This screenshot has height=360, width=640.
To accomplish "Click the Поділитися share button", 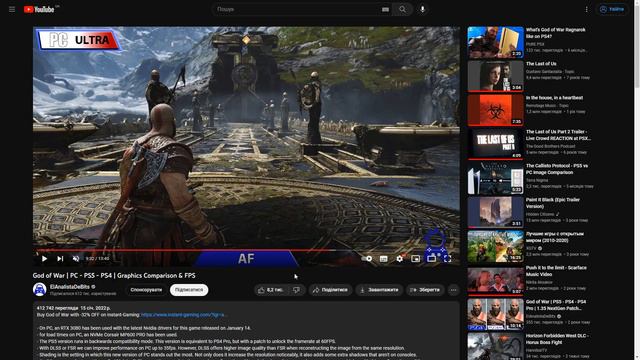I will (330, 290).
